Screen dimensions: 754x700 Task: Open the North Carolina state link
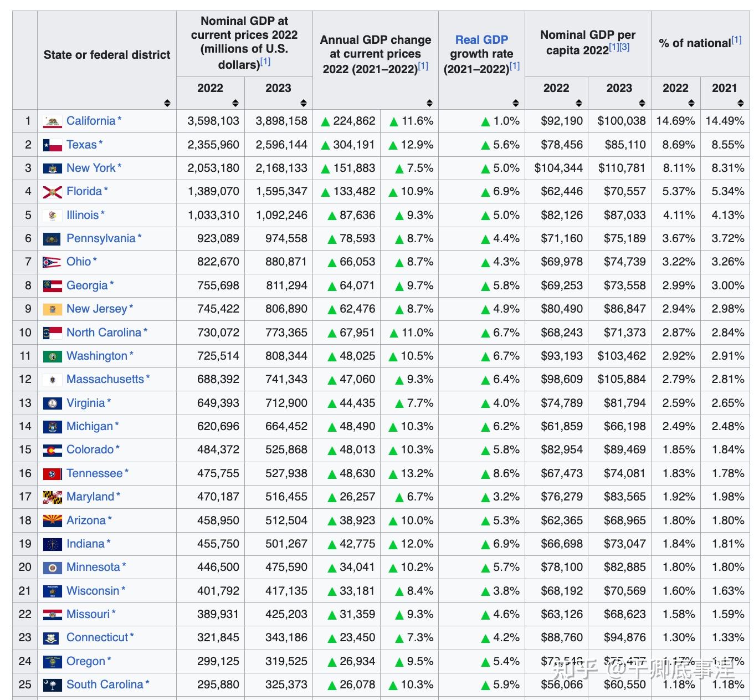(x=104, y=333)
